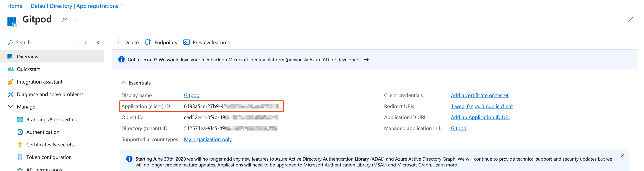Image resolution: width=644 pixels, height=171 pixels.
Task: Open Preview features
Action: 206,42
